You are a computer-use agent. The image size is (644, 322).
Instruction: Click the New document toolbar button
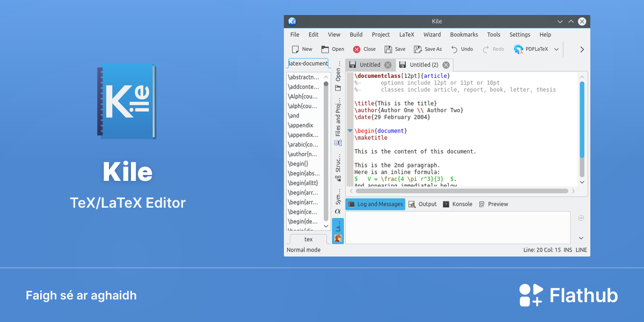[x=302, y=49]
